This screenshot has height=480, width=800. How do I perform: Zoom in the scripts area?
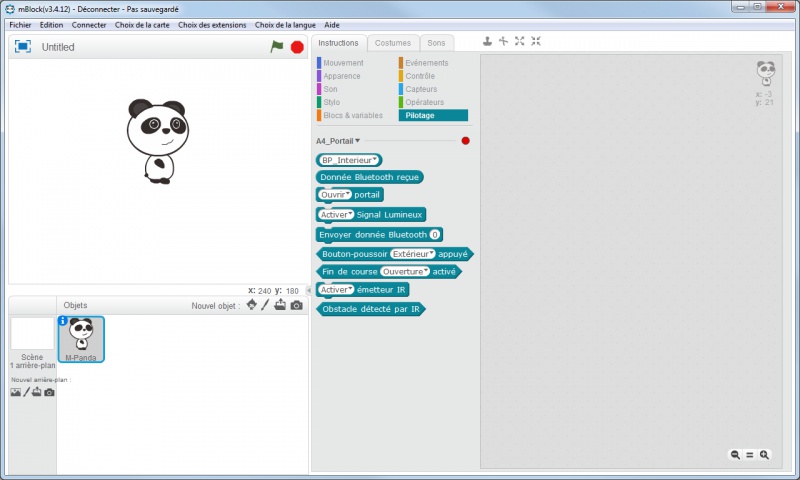tap(765, 455)
